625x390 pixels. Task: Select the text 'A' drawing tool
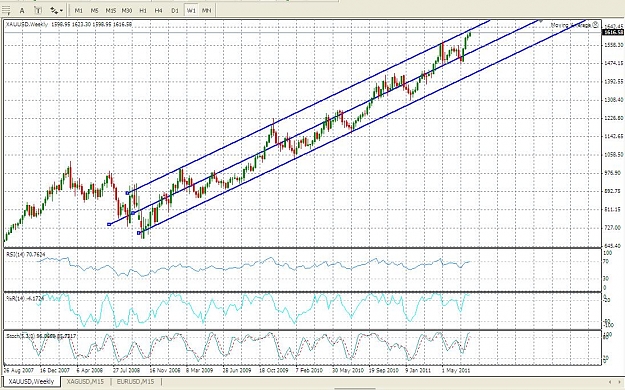22,10
